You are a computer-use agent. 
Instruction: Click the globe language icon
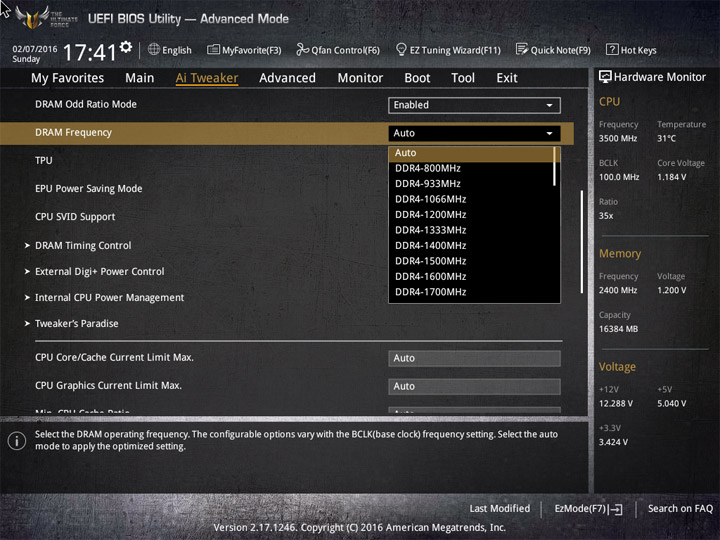(x=154, y=49)
